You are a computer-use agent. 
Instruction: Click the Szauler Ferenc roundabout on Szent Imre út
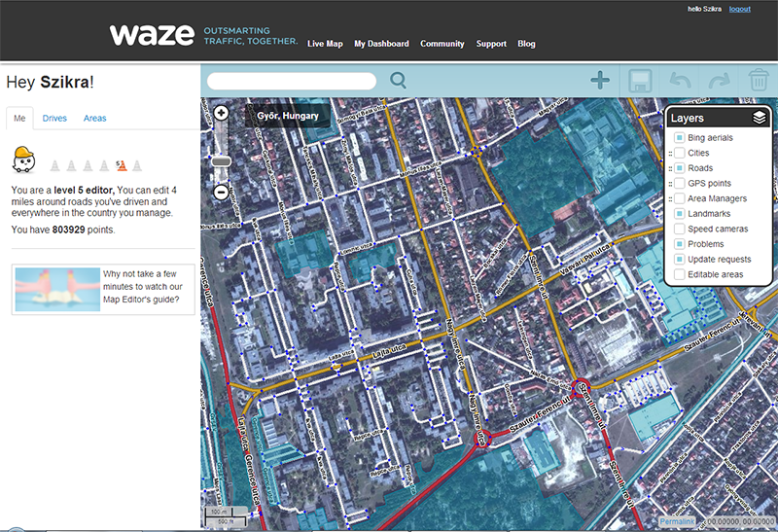tap(580, 387)
